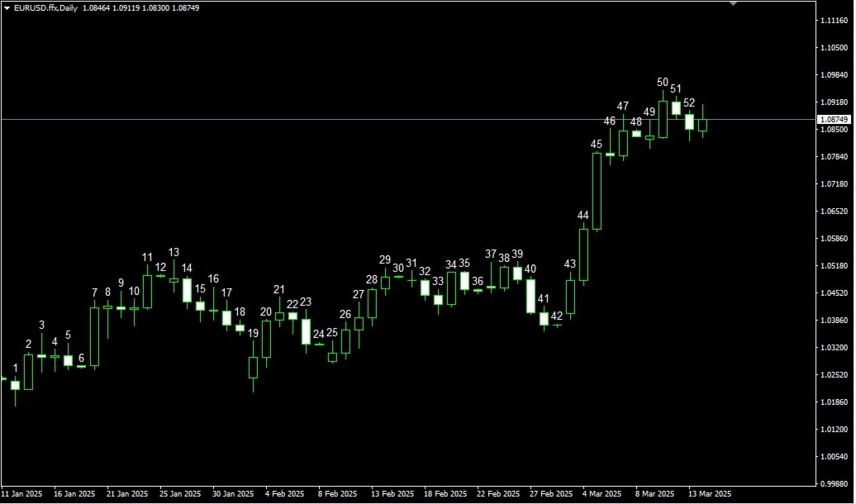The height and width of the screenshot is (504, 856).
Task: Click the number 37 candle label
Action: [x=491, y=254]
